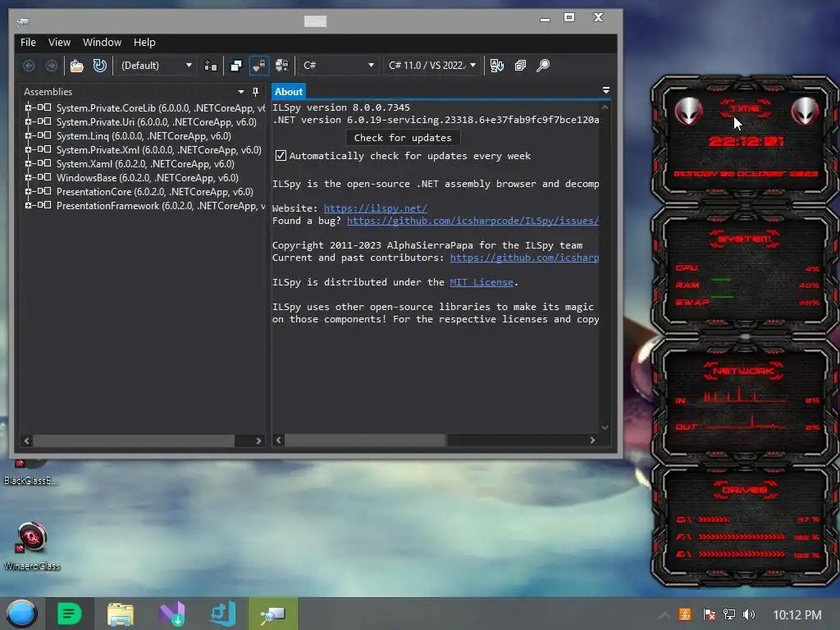This screenshot has width=840, height=630.
Task: Uncheck Automatically check for updates every week
Action: point(281,156)
